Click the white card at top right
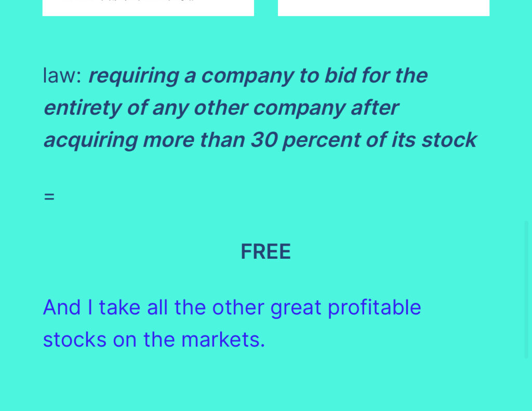The image size is (532, 411). [383, 8]
